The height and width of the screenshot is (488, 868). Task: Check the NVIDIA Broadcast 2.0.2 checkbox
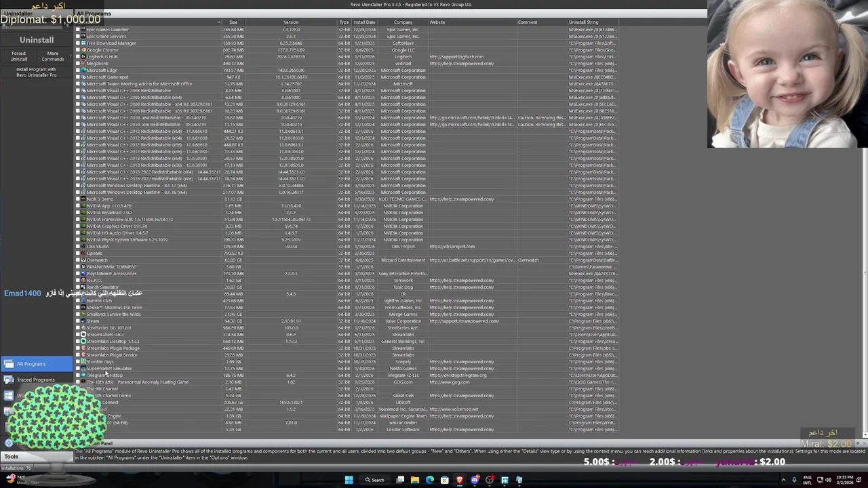coord(77,213)
